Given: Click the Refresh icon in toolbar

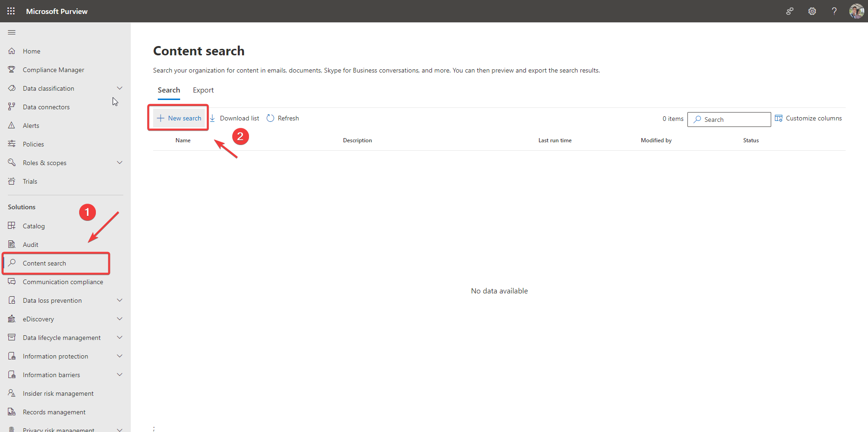Looking at the screenshot, I should 270,118.
